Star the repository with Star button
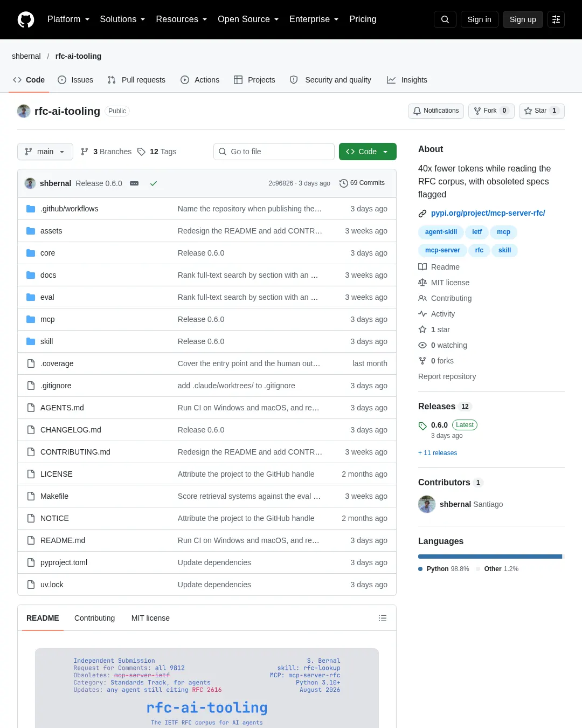The image size is (582, 728). [x=542, y=111]
